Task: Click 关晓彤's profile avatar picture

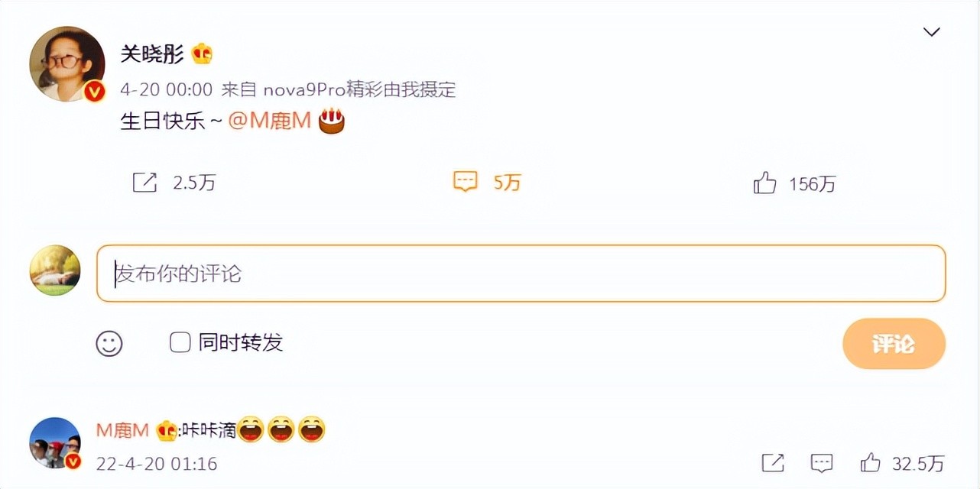Action: tap(67, 64)
